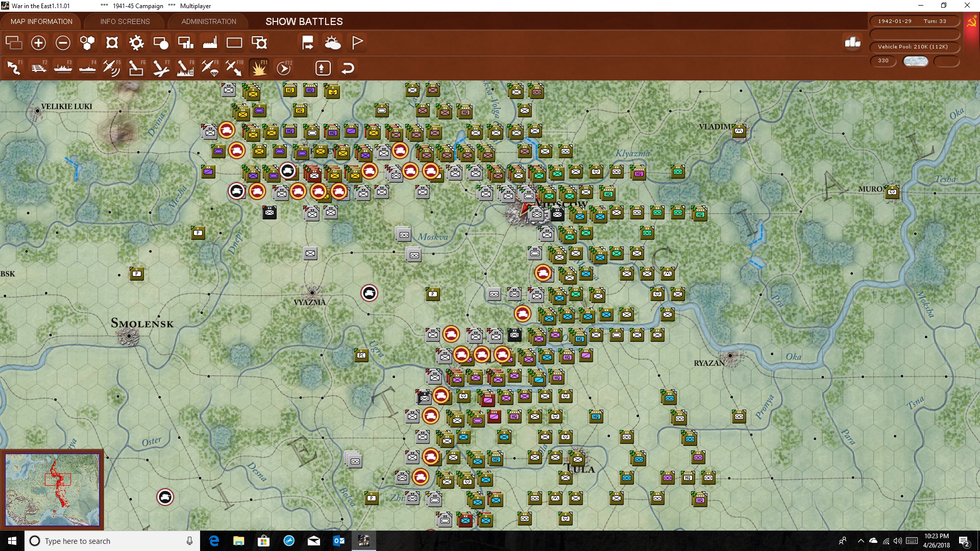Click the flag with arrow icon
This screenshot has height=551, width=980.
308,43
